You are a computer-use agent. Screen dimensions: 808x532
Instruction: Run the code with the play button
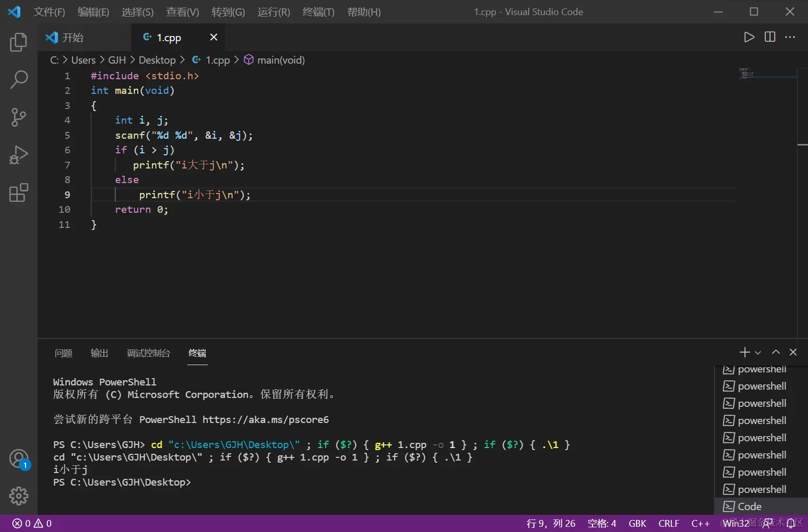[749, 37]
